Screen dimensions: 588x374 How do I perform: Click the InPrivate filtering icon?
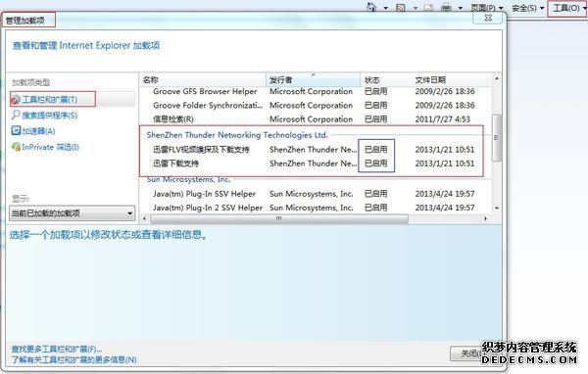pos(16,147)
